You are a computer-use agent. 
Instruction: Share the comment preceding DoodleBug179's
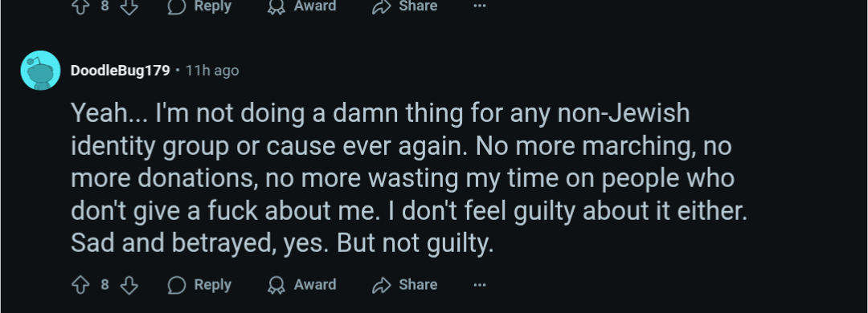coord(404,6)
